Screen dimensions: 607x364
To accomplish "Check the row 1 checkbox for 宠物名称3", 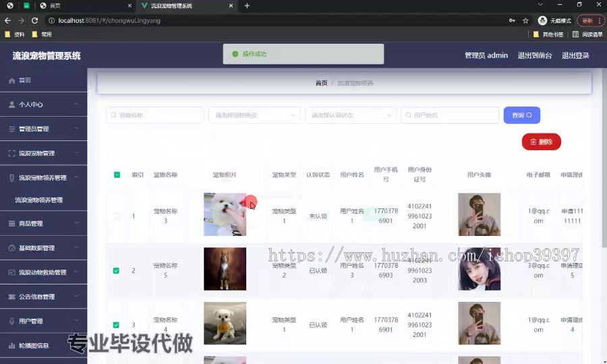I will [x=116, y=216].
